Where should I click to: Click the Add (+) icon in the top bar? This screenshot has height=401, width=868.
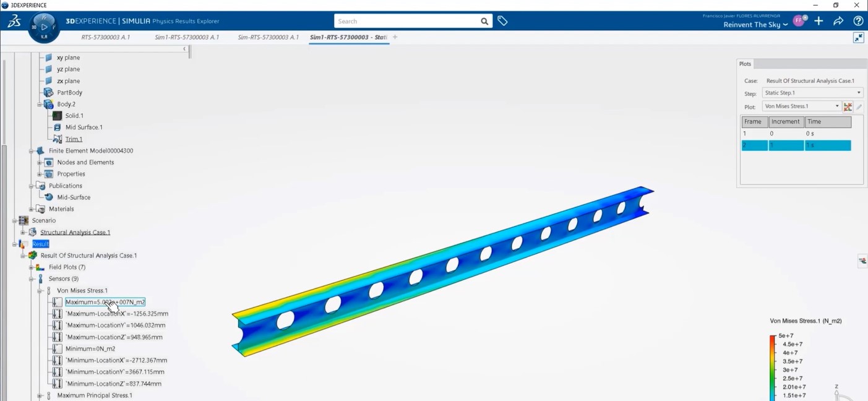[819, 20]
